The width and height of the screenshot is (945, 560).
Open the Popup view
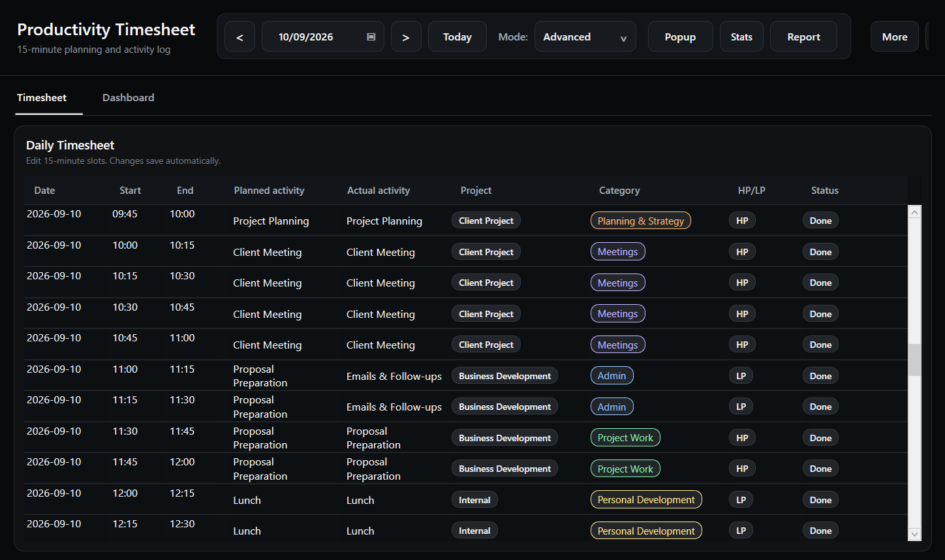pos(680,37)
